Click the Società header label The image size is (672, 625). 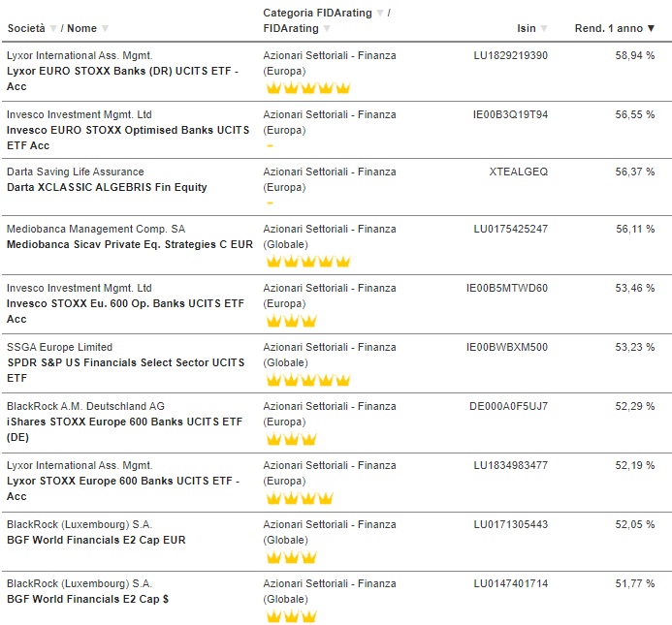pyautogui.click(x=26, y=29)
